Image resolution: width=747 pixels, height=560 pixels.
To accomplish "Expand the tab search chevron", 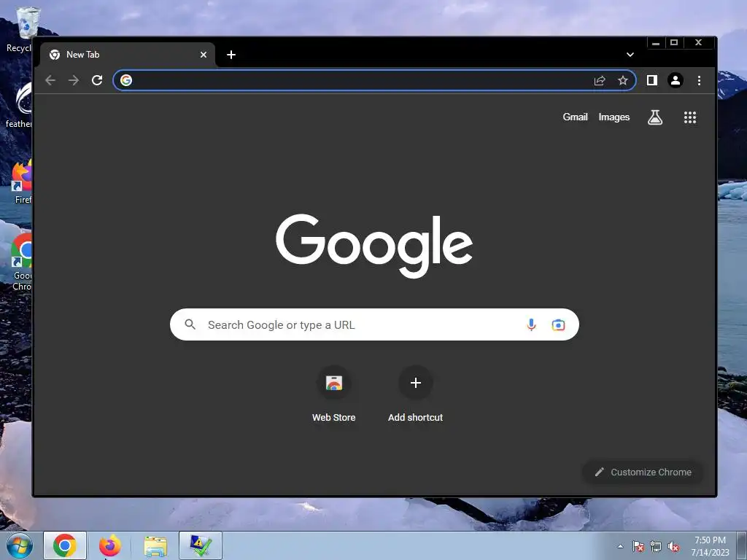I will coord(630,55).
